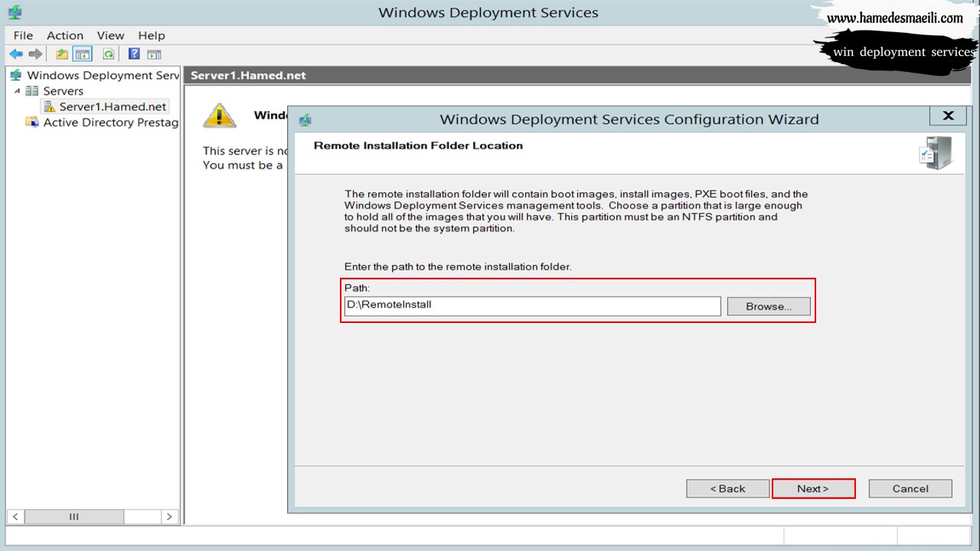Click the title bar application icon
Image resolution: width=980 pixels, height=551 pixels.
15,12
